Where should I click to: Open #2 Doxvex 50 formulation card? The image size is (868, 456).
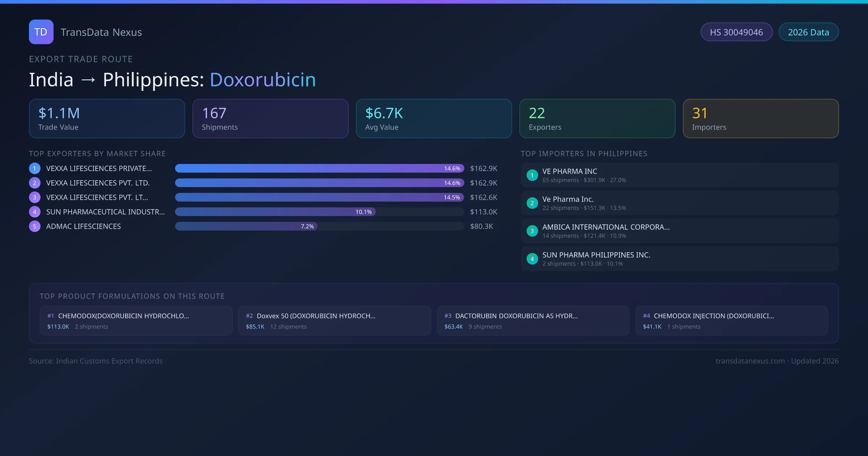[335, 321]
